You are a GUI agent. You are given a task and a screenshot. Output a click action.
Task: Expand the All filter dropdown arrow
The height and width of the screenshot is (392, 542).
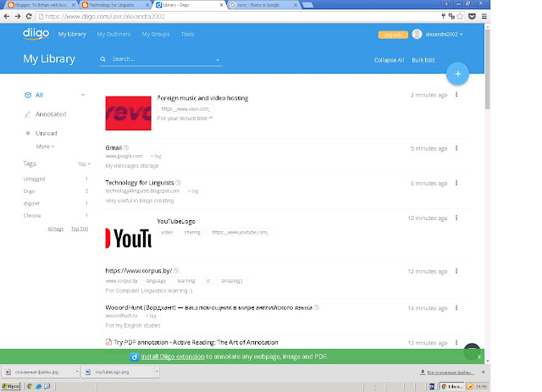83,95
